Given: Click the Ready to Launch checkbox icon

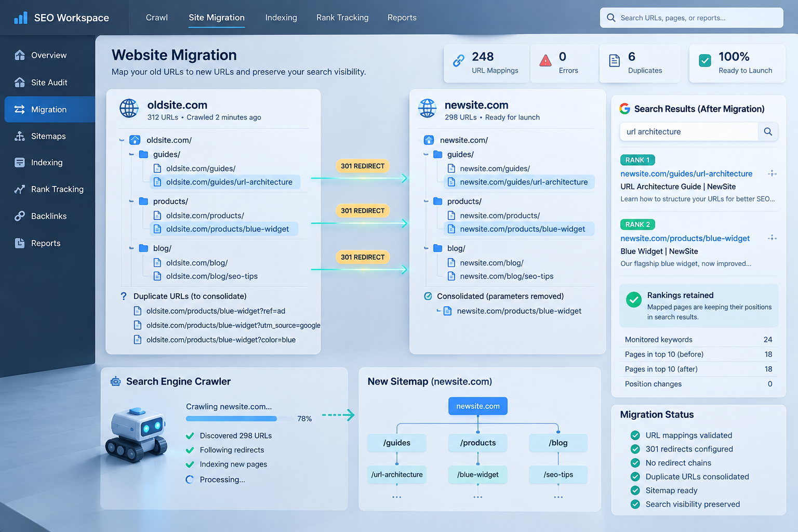Looking at the screenshot, I should (705, 61).
